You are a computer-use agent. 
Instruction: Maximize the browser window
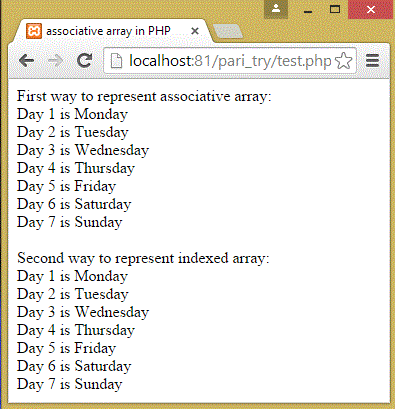click(x=335, y=9)
